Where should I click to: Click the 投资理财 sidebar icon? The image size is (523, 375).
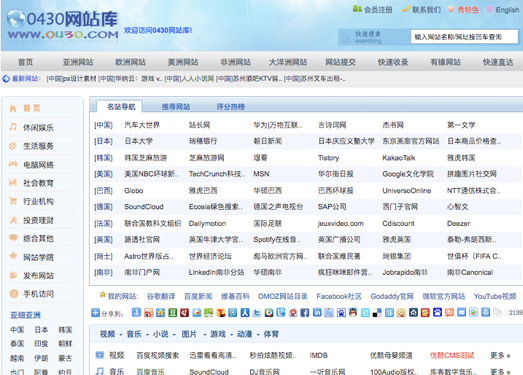coord(13,220)
